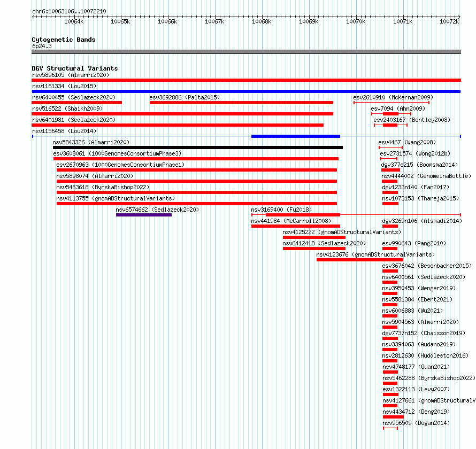The height and width of the screenshot is (449, 476).
Task: Click the purple nsv6574662 variant bar
Action: click(144, 215)
